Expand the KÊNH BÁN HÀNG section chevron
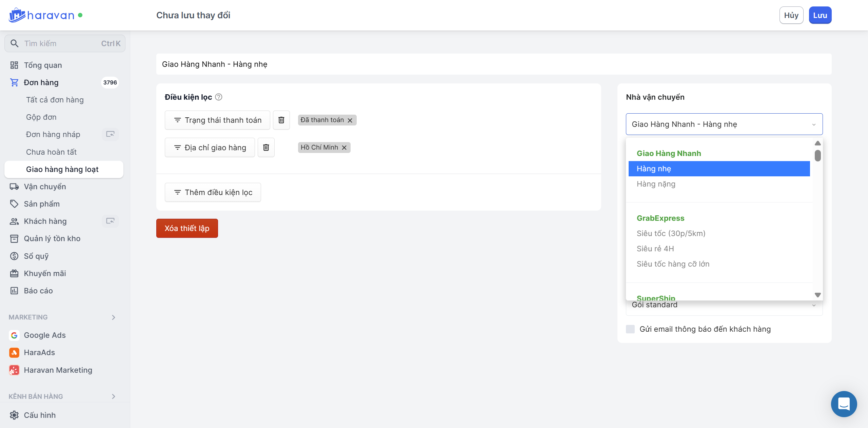 point(114,396)
